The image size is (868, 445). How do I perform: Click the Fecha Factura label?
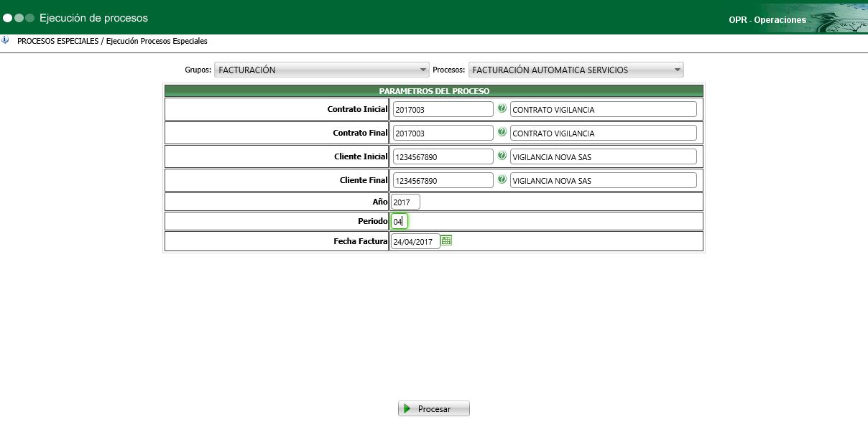(x=361, y=241)
